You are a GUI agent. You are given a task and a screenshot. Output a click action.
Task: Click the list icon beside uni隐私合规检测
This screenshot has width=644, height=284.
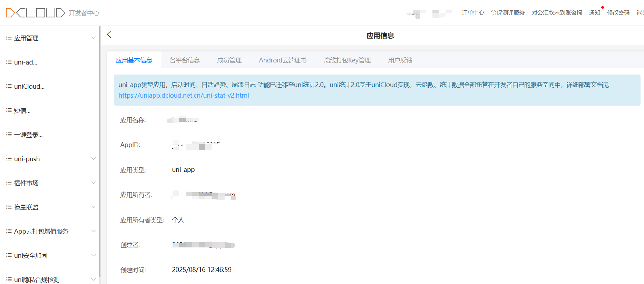pyautogui.click(x=9, y=280)
